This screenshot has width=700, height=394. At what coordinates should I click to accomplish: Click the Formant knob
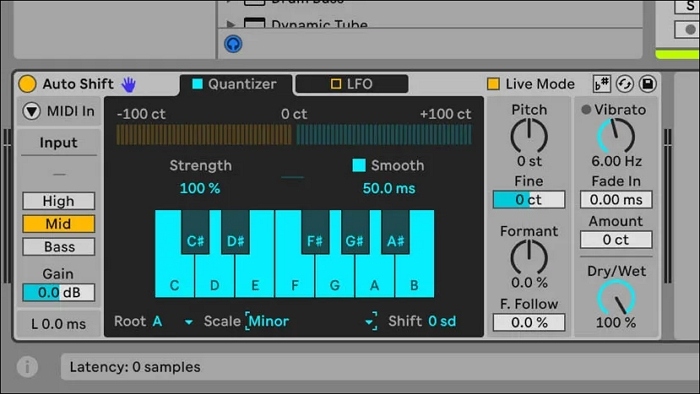(529, 257)
